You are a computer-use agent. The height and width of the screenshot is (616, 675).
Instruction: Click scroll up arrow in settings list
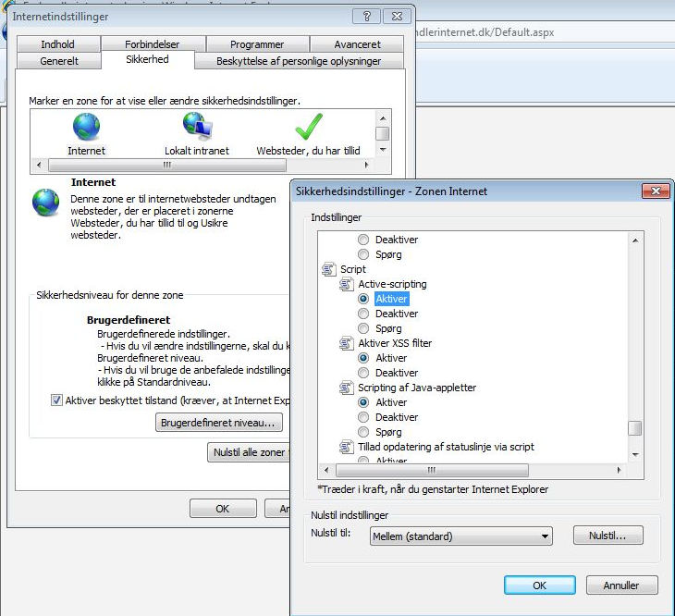point(635,240)
